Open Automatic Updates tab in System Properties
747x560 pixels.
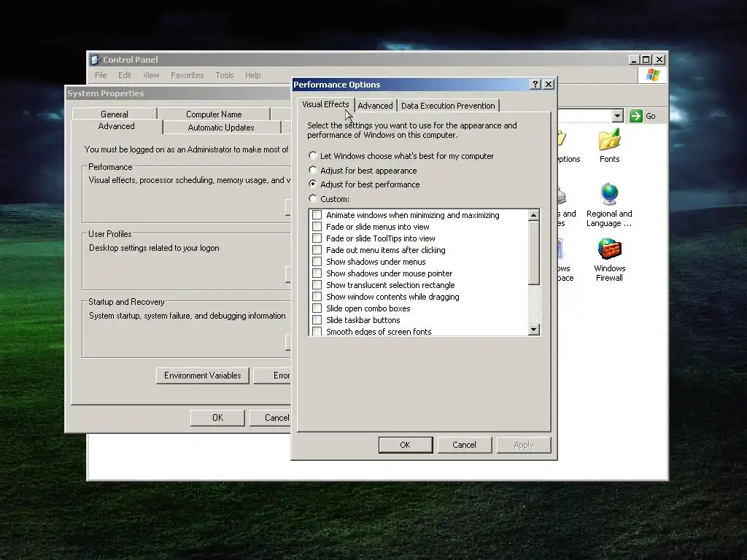click(221, 128)
